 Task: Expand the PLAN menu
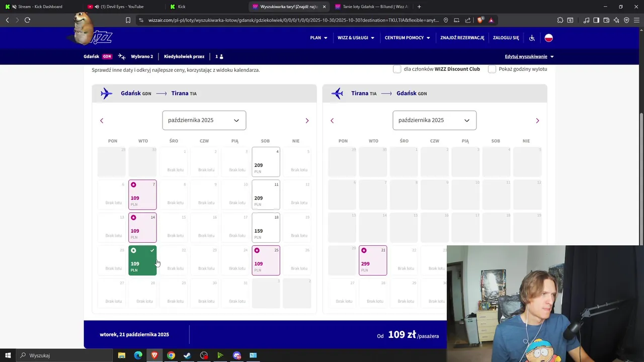click(x=318, y=38)
